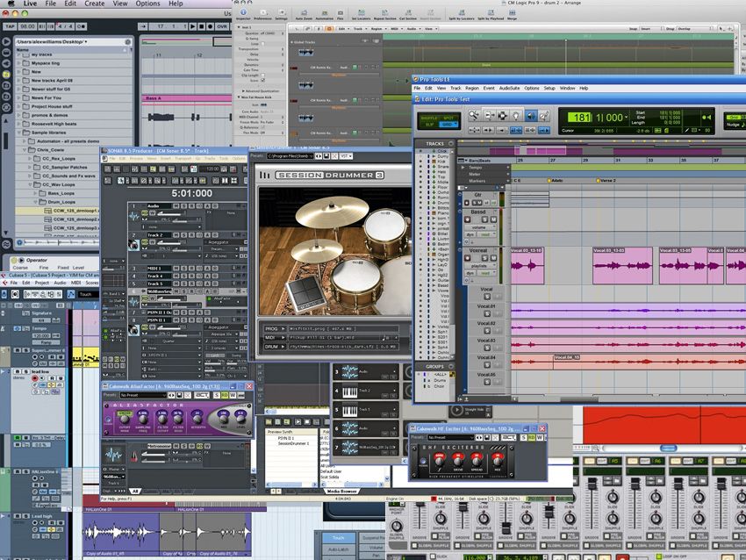Click the TAP tempo button in Ableton Live
This screenshot has height=560, width=746.
(x=9, y=27)
